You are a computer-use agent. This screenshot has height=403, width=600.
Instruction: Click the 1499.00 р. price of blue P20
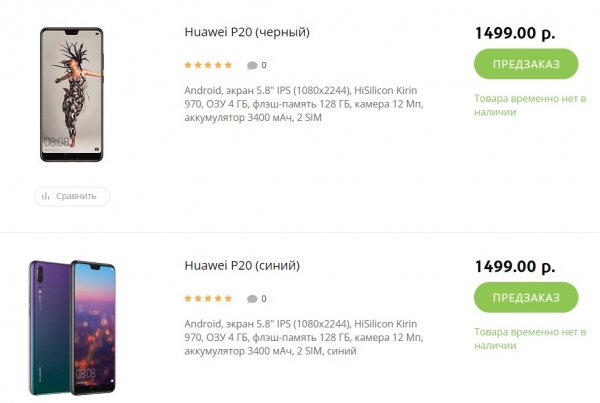pyautogui.click(x=514, y=266)
